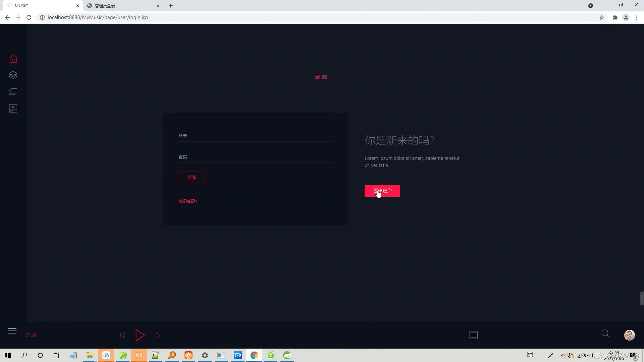This screenshot has height=362, width=644.
Task: Toggle the hamburger menu at bottom left
Action: pos(12,331)
